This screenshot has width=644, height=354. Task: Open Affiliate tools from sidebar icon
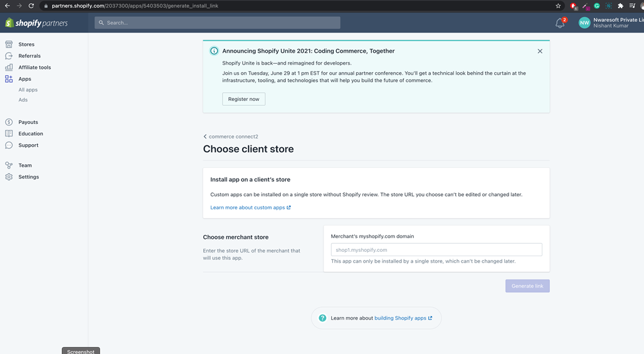tap(9, 67)
